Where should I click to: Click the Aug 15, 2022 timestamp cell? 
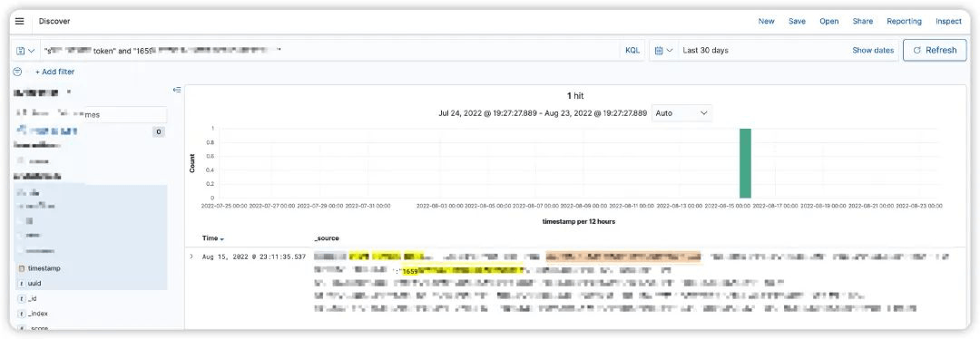click(254, 257)
